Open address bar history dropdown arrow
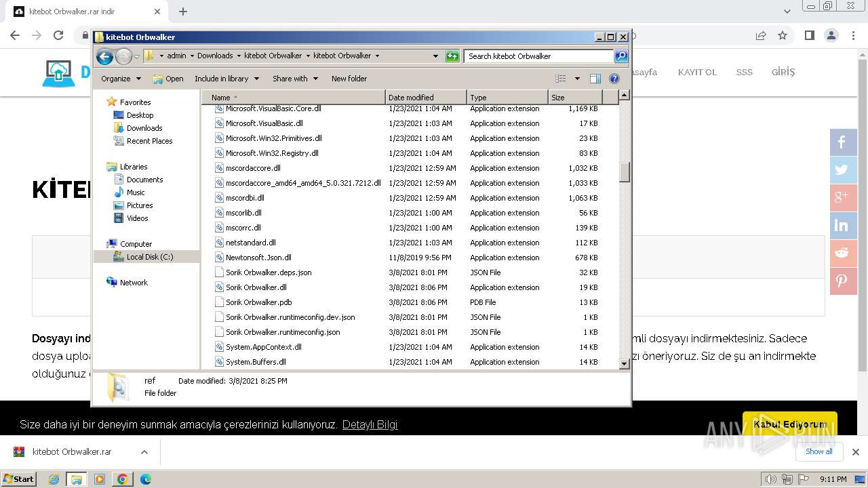868x488 pixels. click(435, 56)
